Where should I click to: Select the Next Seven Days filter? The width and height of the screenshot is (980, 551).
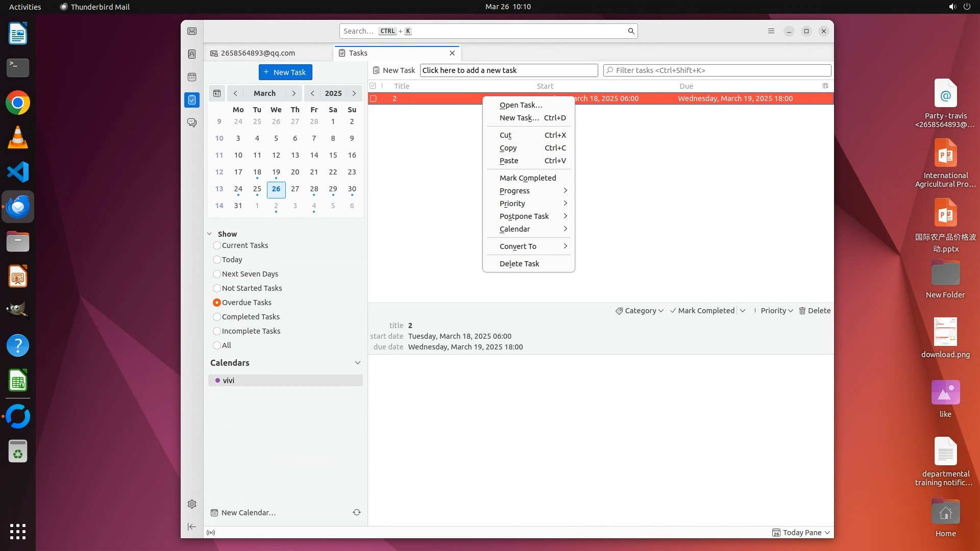click(217, 274)
